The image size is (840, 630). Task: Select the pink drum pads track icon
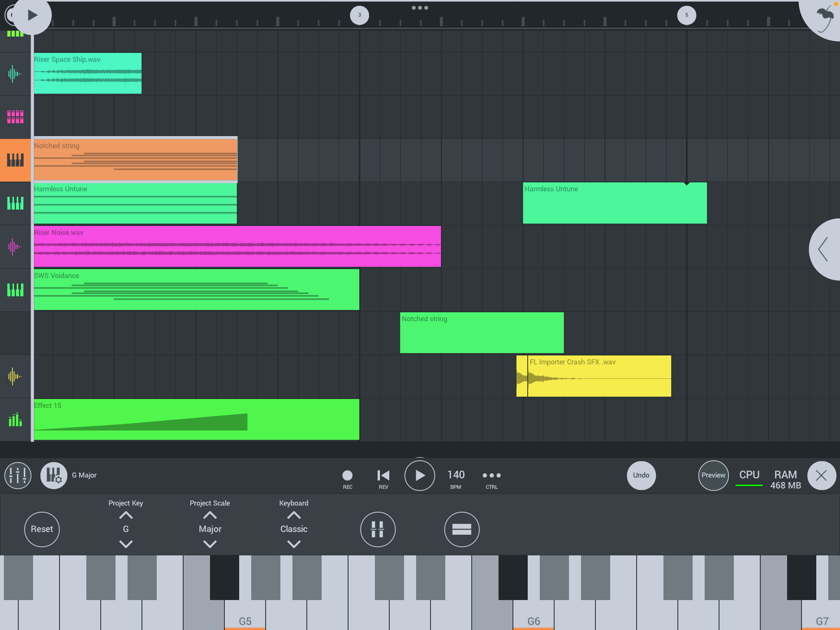tap(15, 117)
